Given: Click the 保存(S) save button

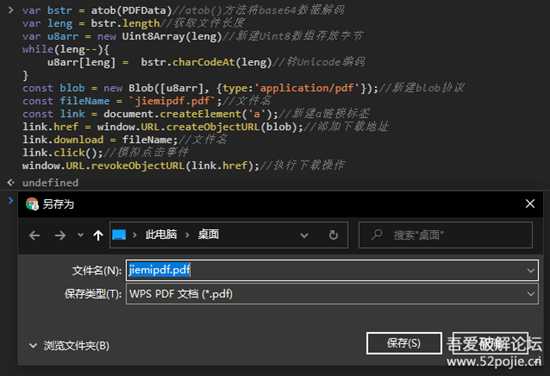Looking at the screenshot, I should (x=404, y=343).
